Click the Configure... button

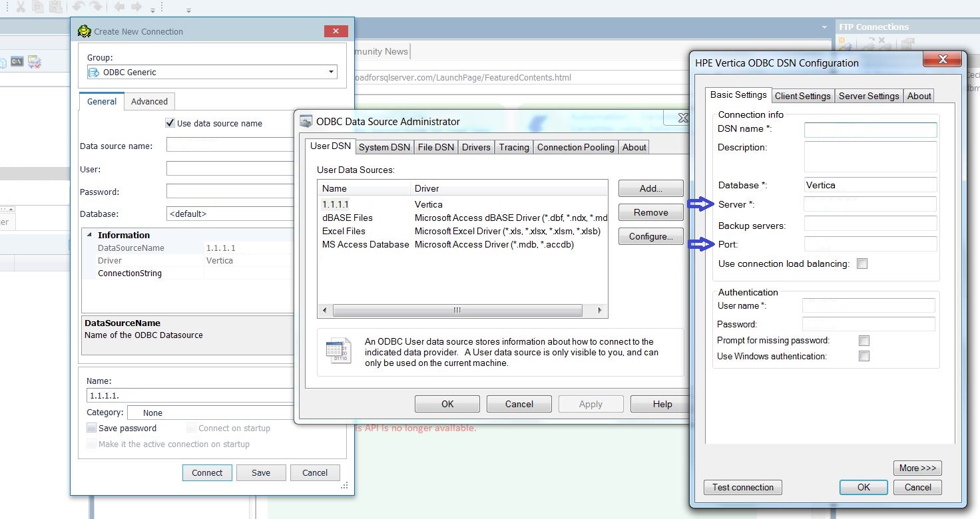[650, 236]
